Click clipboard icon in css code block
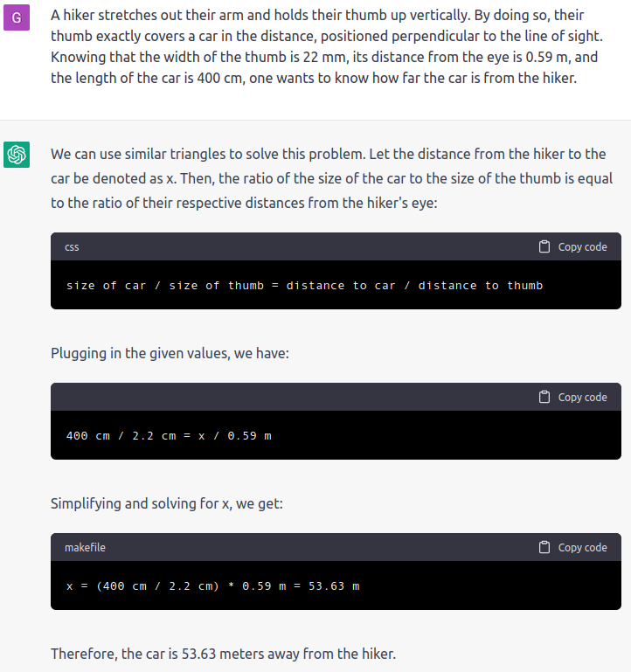631x672 pixels. tap(544, 246)
